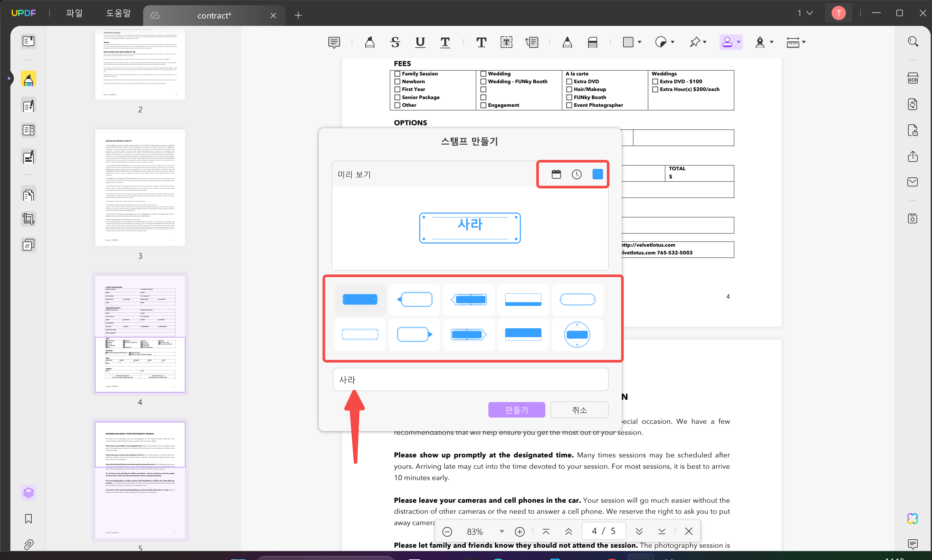Expand the rectangle shape tool dropdown

640,42
